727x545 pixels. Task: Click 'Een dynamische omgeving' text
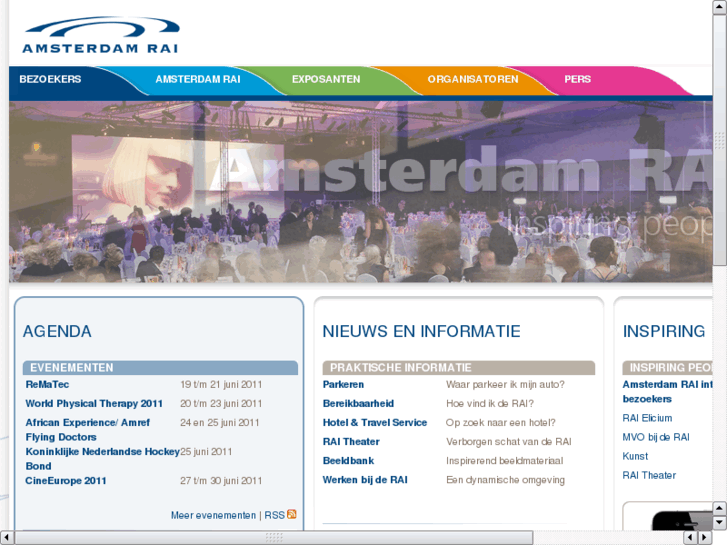click(x=505, y=480)
